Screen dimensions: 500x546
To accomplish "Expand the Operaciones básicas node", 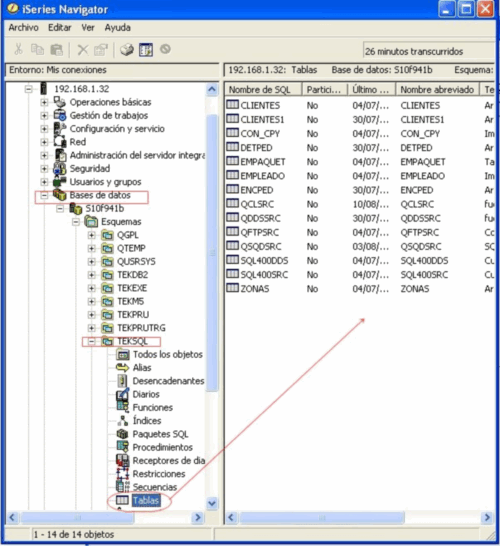I will [44, 102].
